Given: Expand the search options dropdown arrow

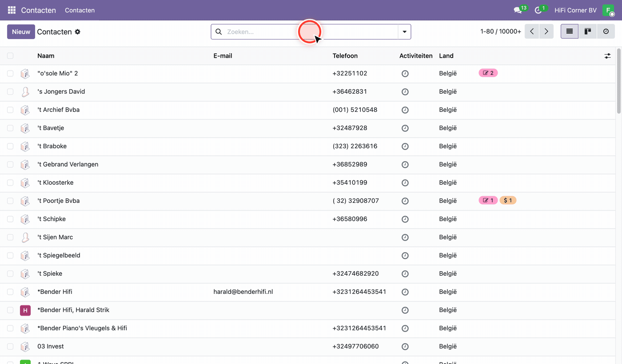Looking at the screenshot, I should coord(404,32).
